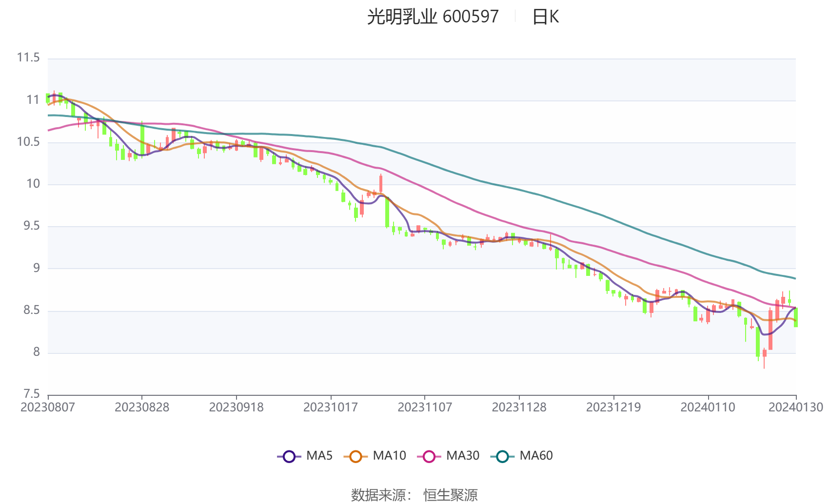Screen dimensions: 829x504
Task: Select the 20230828 x-axis date label
Action: [x=142, y=407]
